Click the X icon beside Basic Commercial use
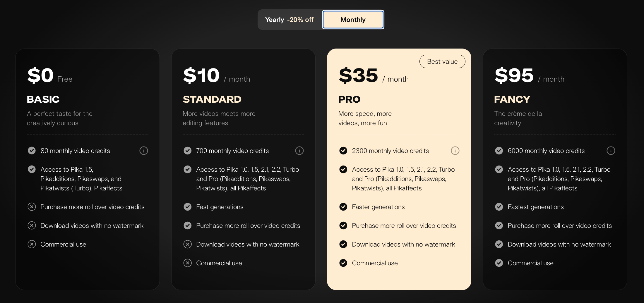The width and height of the screenshot is (644, 303). point(32,244)
